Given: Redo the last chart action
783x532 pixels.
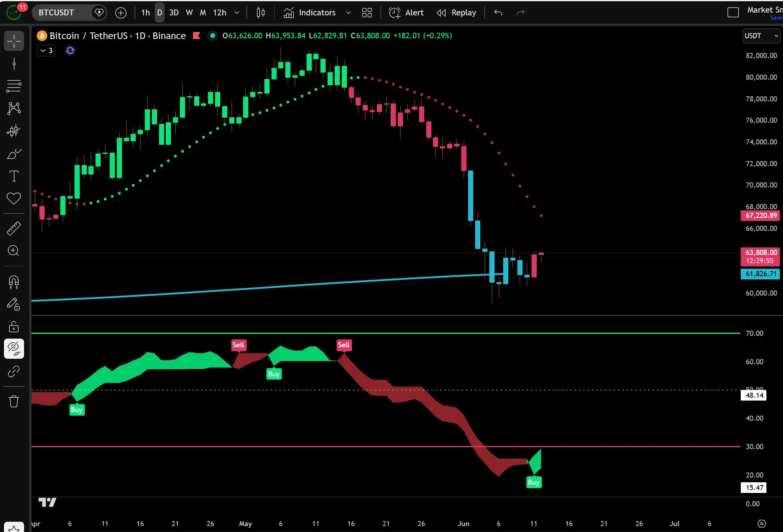Looking at the screenshot, I should click(521, 13).
